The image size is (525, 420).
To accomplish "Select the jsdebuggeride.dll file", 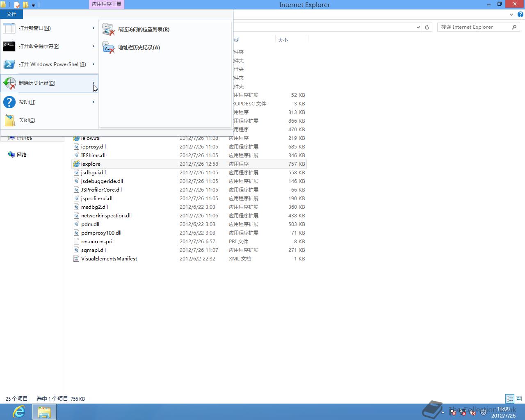I will [102, 181].
